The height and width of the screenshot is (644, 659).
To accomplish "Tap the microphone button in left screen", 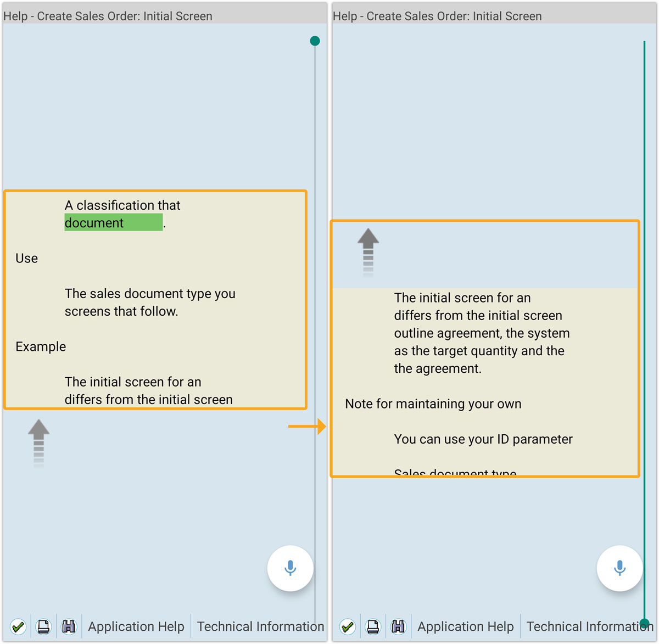I will click(290, 568).
